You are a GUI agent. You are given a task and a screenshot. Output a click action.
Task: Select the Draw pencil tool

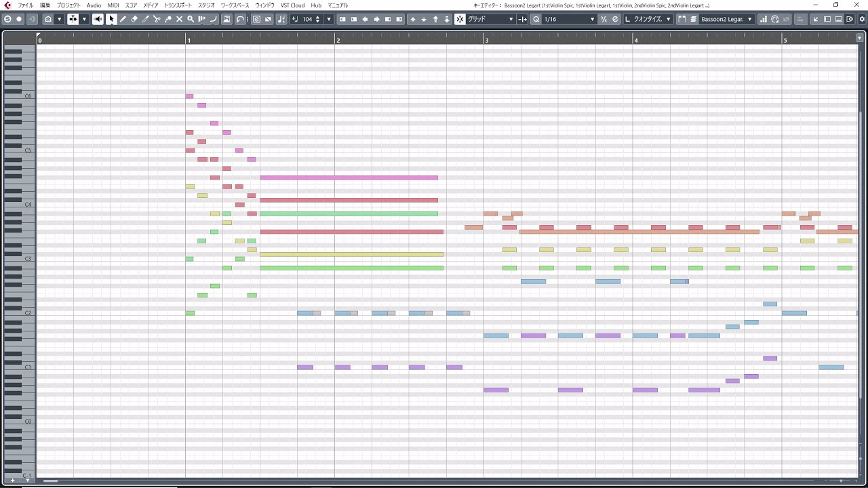(123, 19)
